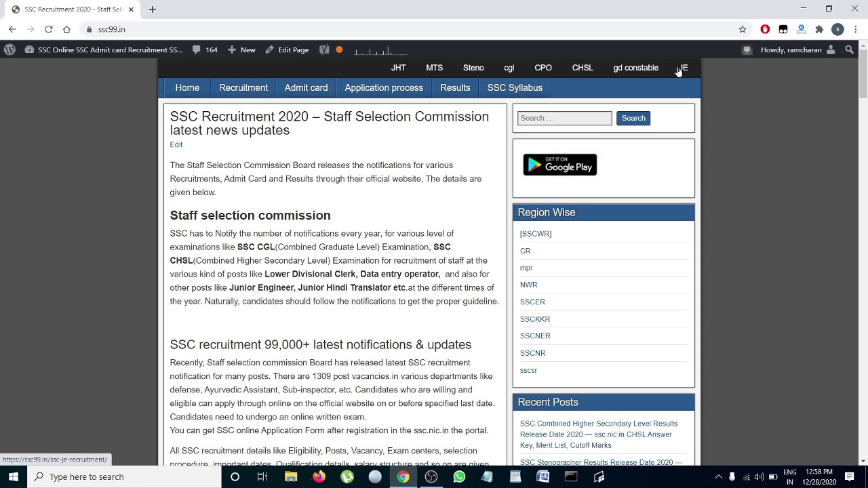The image size is (868, 488).
Task: Open the SSCNR region link
Action: click(x=533, y=352)
